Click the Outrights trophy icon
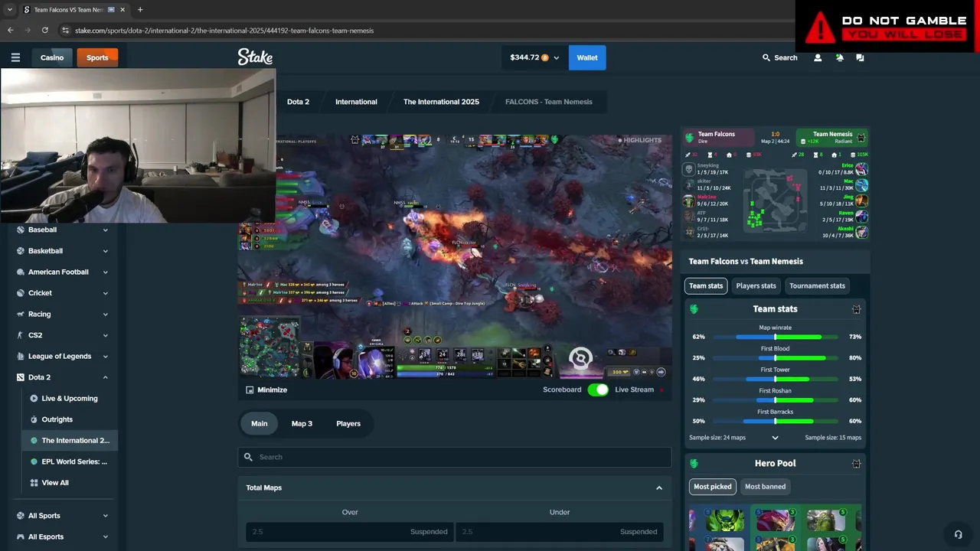This screenshot has height=551, width=980. [34, 419]
